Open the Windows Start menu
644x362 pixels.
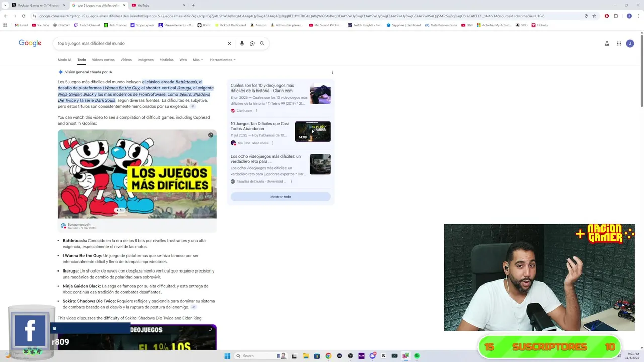(227, 356)
